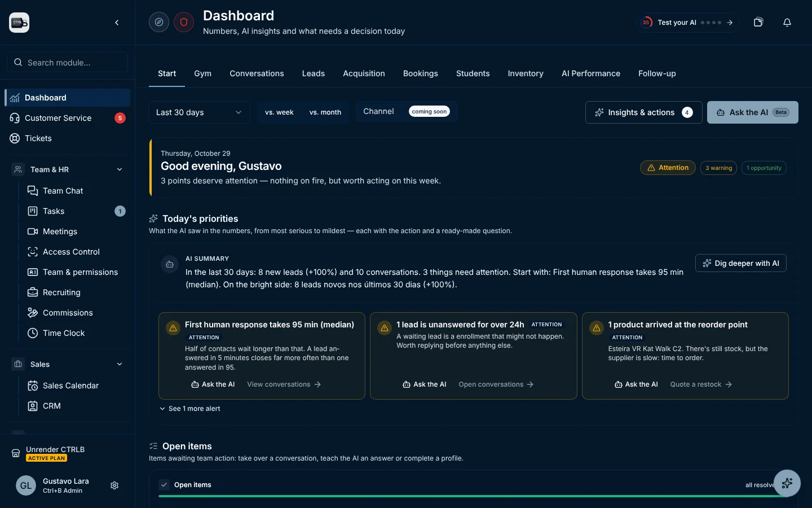Open the Time Clock
Viewport: 812px width, 508px height.
click(x=76, y=333)
